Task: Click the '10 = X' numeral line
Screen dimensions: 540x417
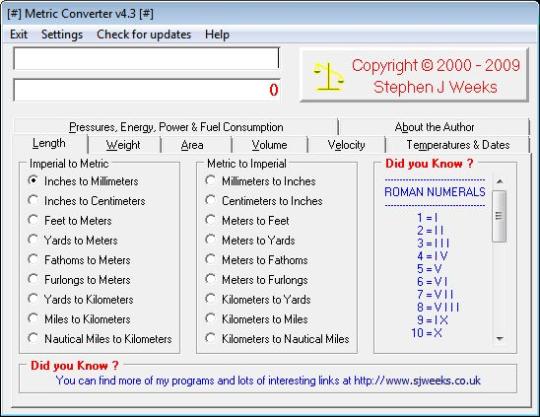Action: [427, 333]
